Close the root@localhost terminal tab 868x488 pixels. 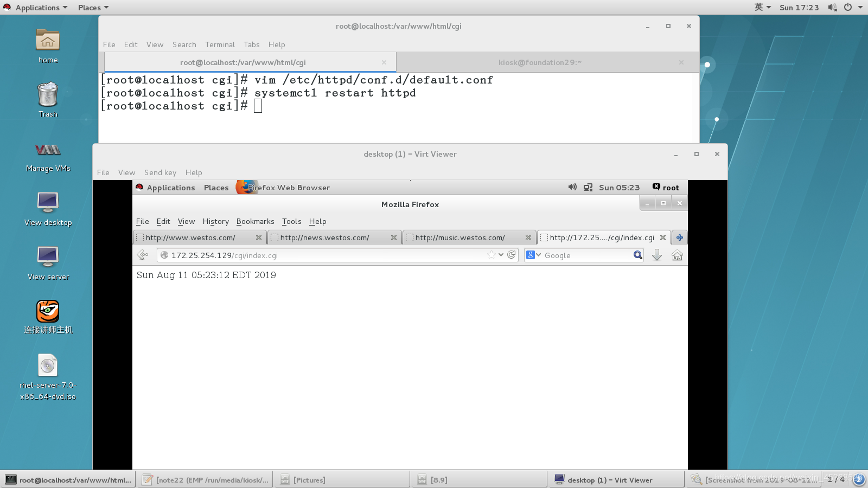click(x=384, y=62)
